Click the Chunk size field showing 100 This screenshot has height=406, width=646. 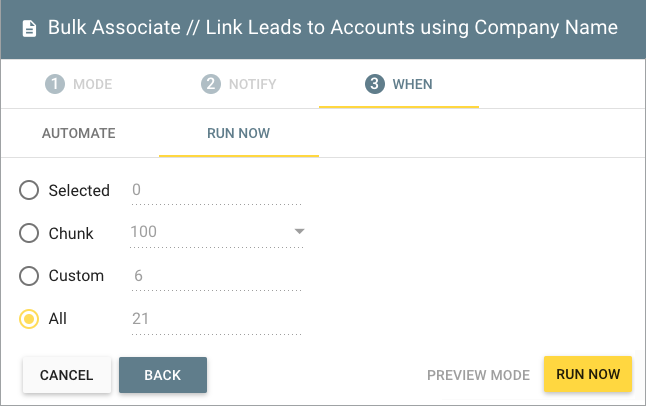(x=205, y=233)
